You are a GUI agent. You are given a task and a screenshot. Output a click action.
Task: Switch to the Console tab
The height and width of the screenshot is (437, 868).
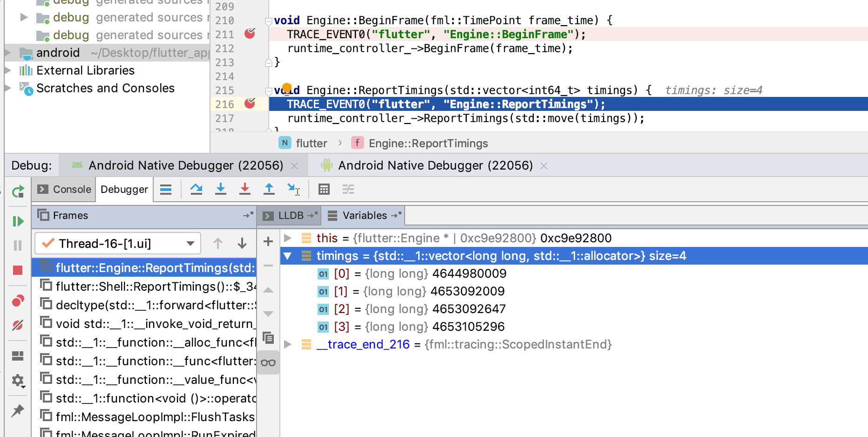pyautogui.click(x=70, y=189)
